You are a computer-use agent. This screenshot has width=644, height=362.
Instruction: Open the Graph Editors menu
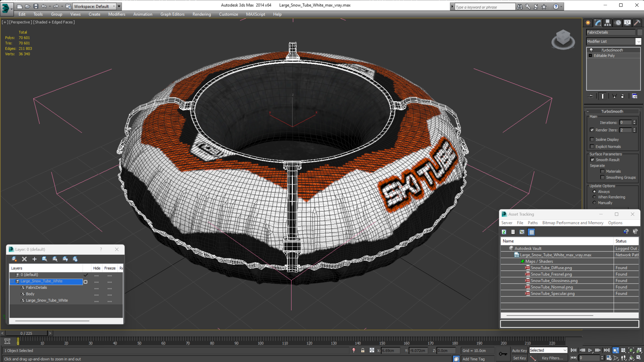pos(172,14)
